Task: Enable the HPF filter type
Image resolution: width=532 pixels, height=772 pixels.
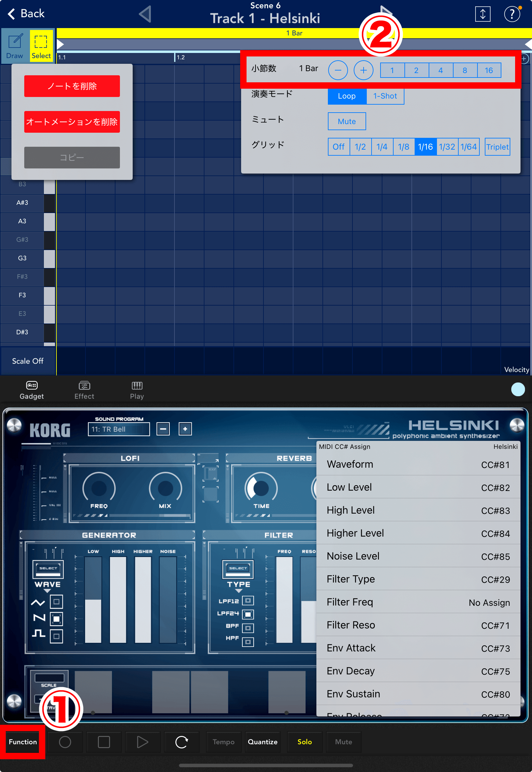Action: click(248, 642)
